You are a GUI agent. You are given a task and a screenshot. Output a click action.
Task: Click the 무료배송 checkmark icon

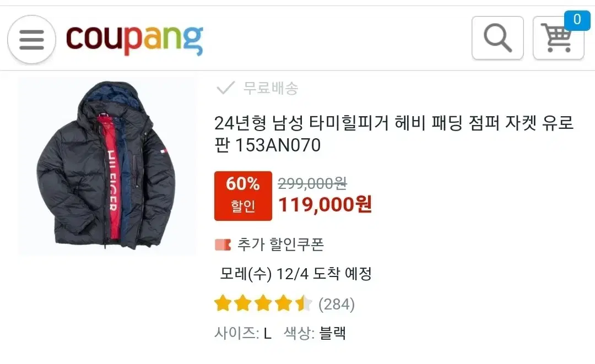225,88
